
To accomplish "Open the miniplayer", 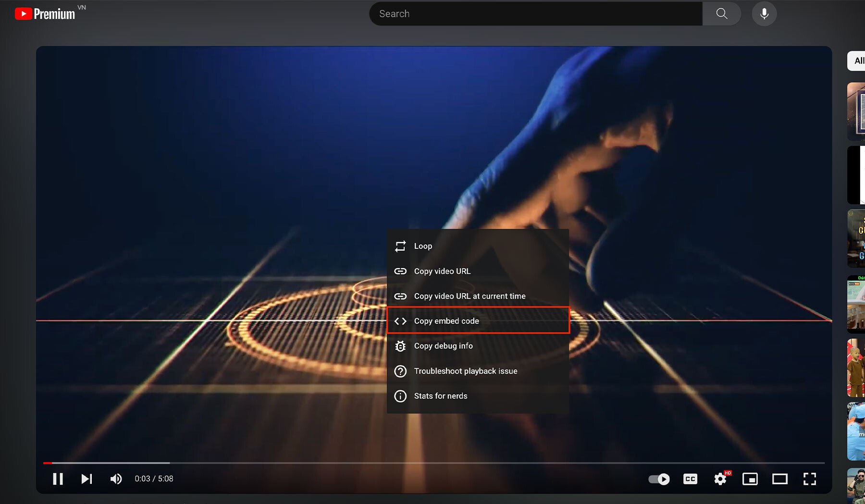I will click(750, 479).
